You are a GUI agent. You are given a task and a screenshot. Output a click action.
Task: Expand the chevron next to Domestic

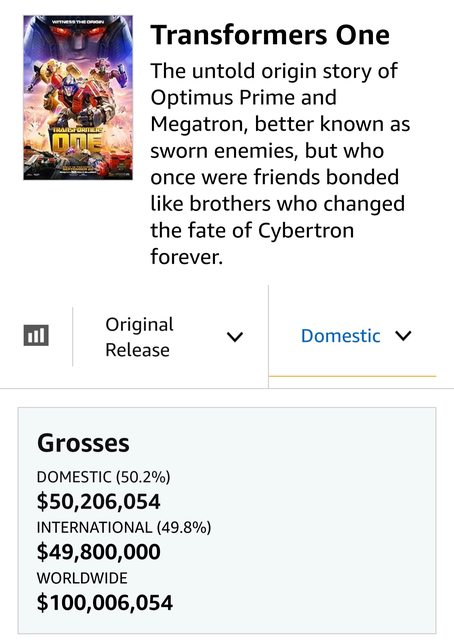[403, 336]
